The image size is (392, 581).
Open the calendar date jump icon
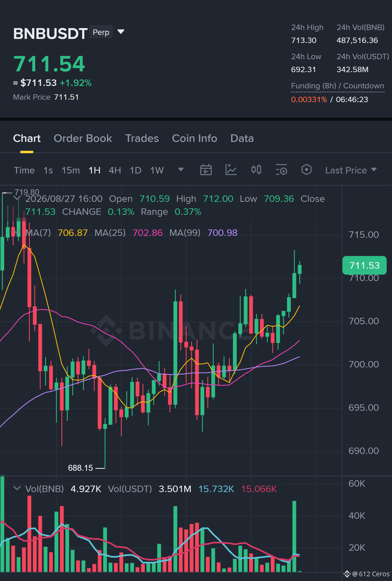[x=206, y=170]
